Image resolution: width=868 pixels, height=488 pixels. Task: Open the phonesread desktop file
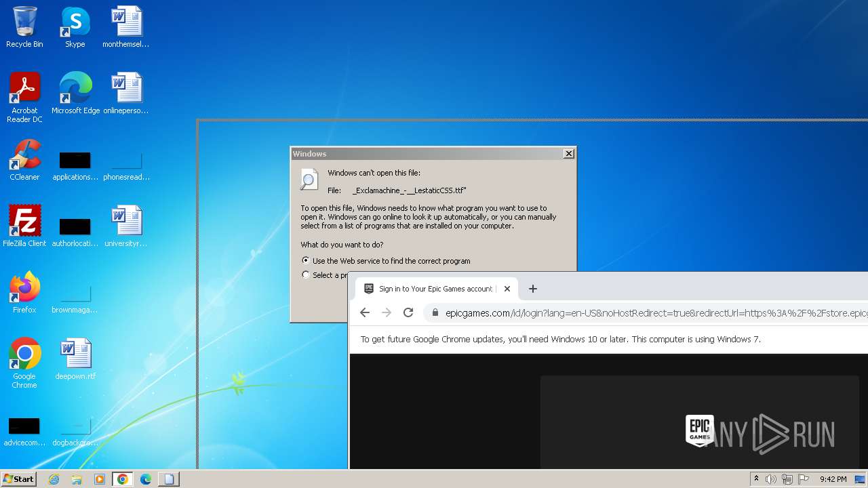click(x=126, y=167)
